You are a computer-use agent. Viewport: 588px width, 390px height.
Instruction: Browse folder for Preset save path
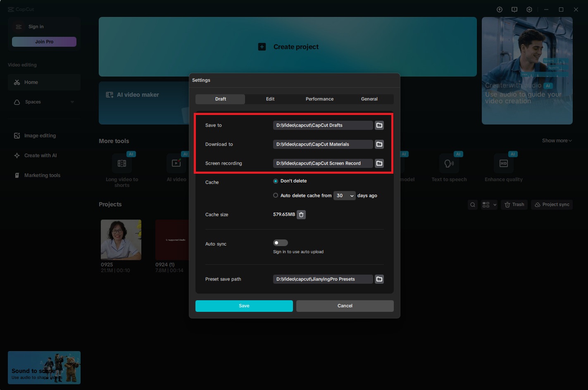(379, 279)
